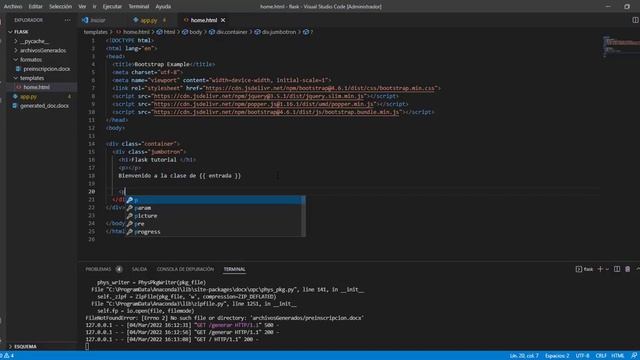
Task: Open the Ejecutar menu
Action: tap(112, 7)
